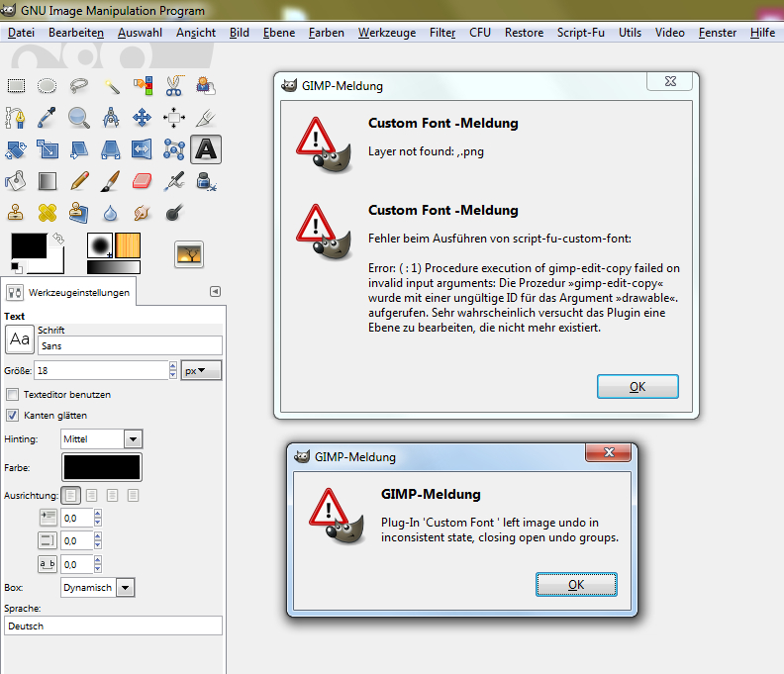784x674 pixels.
Task: Pick the Heal tool bandage icon
Action: [47, 212]
